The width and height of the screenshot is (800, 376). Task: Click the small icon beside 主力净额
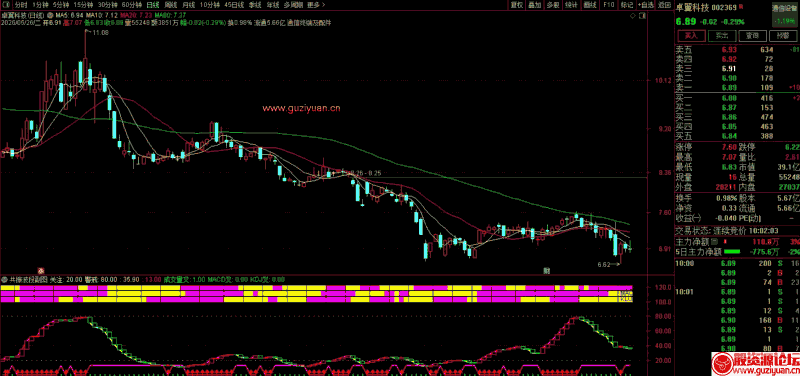click(x=714, y=241)
